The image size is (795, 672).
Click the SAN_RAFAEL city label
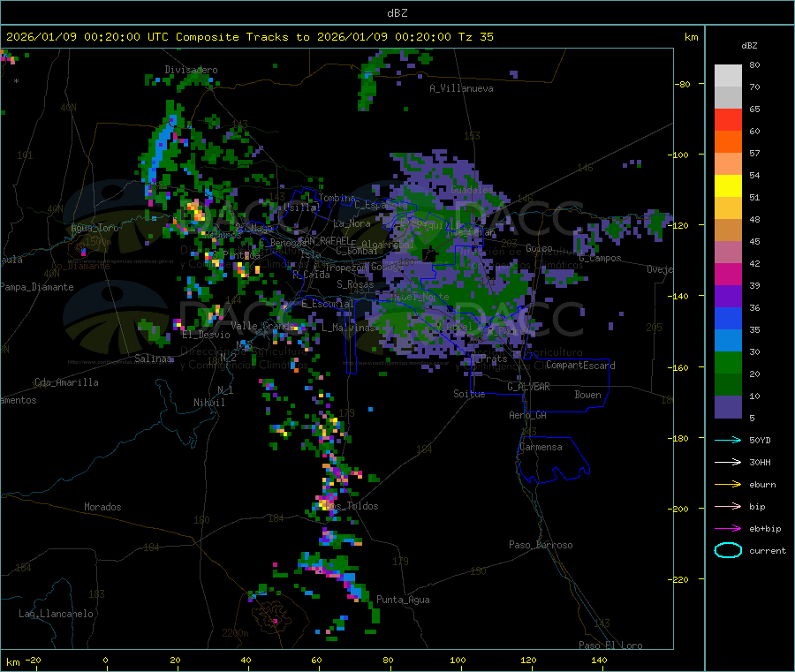pyautogui.click(x=327, y=240)
